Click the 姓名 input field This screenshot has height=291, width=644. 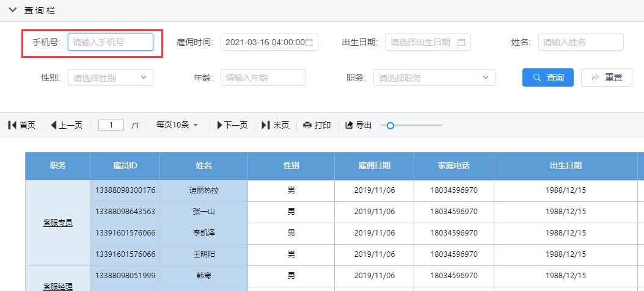pyautogui.click(x=580, y=42)
